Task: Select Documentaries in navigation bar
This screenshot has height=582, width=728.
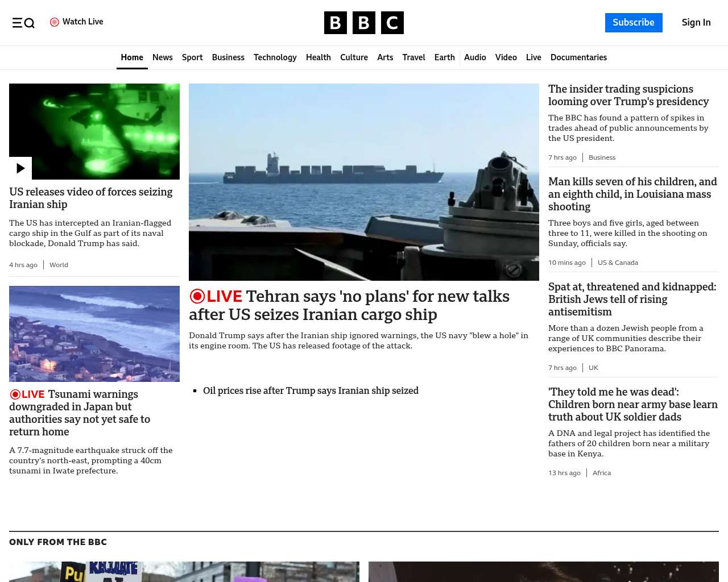Action: 578,57
